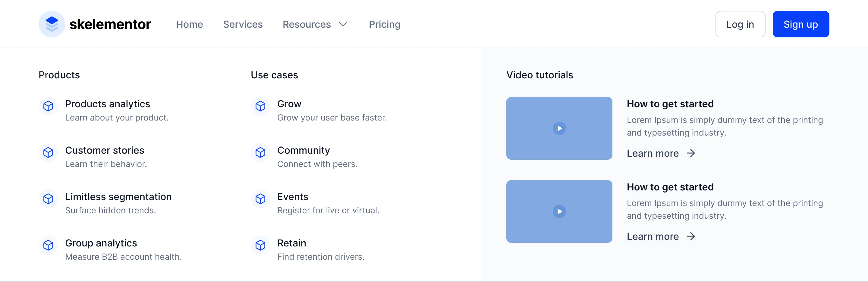This screenshot has height=282, width=868.
Task: Select the second video thumbnail
Action: tap(559, 211)
